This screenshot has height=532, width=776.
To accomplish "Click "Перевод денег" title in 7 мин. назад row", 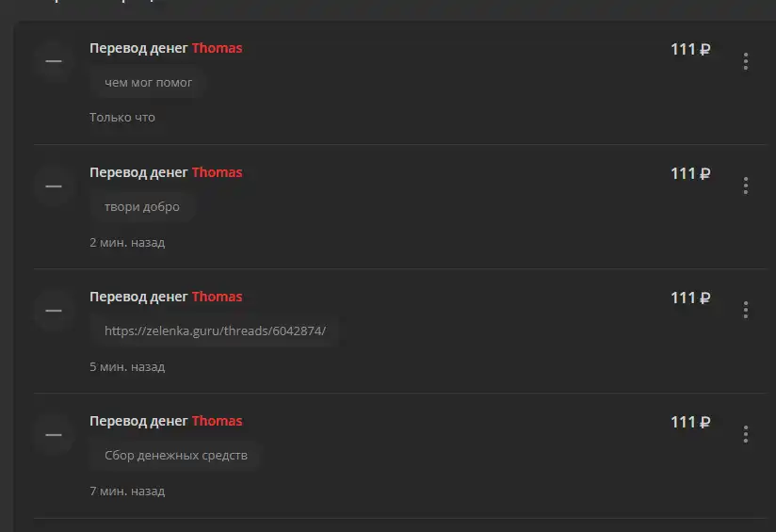I will pos(138,421).
